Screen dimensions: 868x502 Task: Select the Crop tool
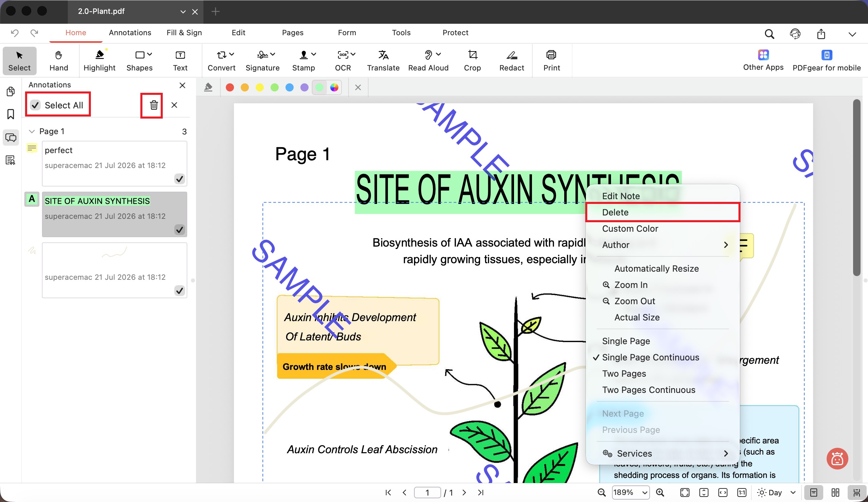[472, 61]
